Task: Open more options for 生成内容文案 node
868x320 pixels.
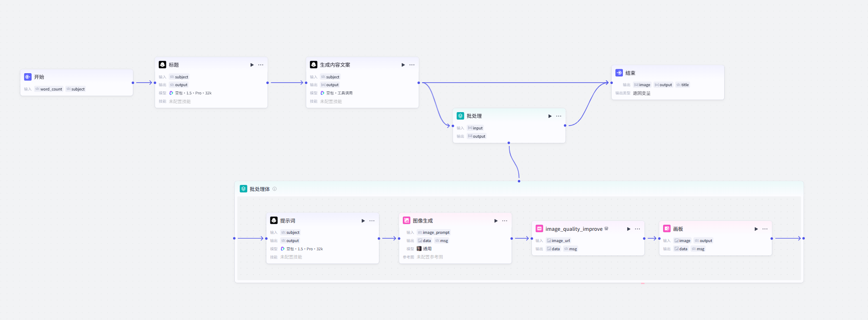Action: coord(412,65)
